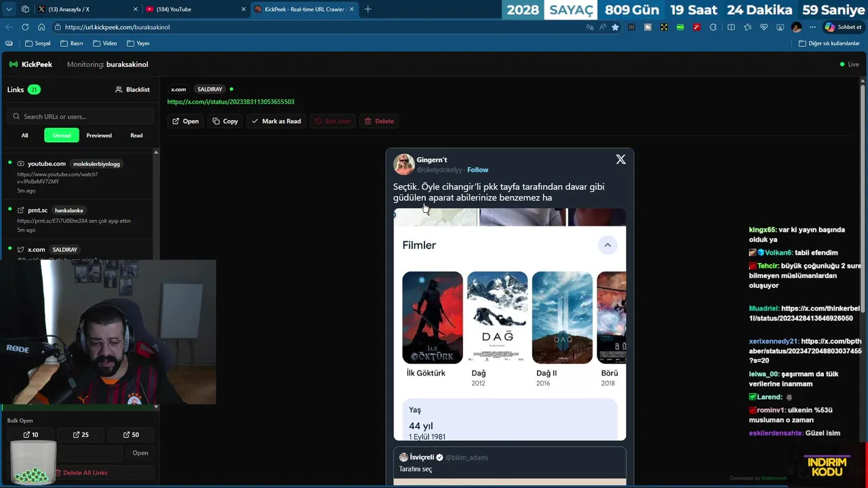
Task: Follow Gingern't from tweet preview
Action: [477, 170]
